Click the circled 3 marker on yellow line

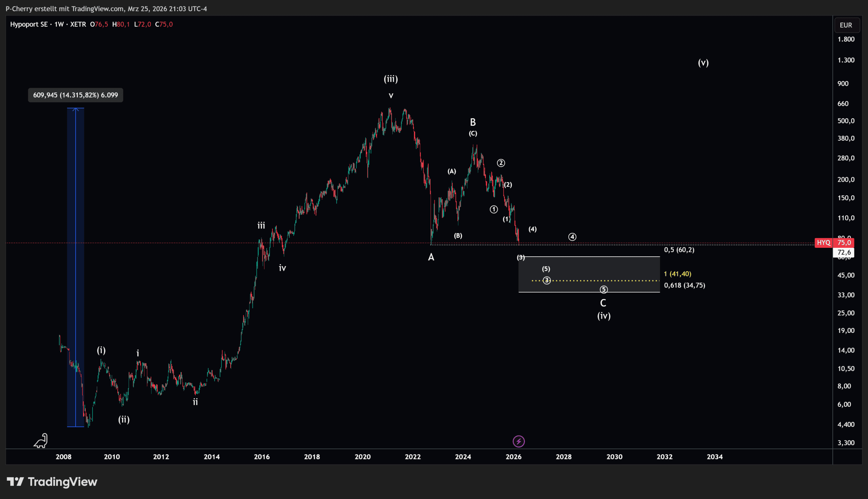pyautogui.click(x=547, y=280)
